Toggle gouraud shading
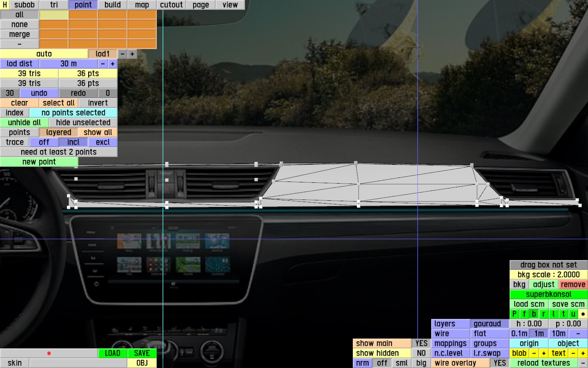Viewport: 588px width, 368px height. (x=490, y=324)
